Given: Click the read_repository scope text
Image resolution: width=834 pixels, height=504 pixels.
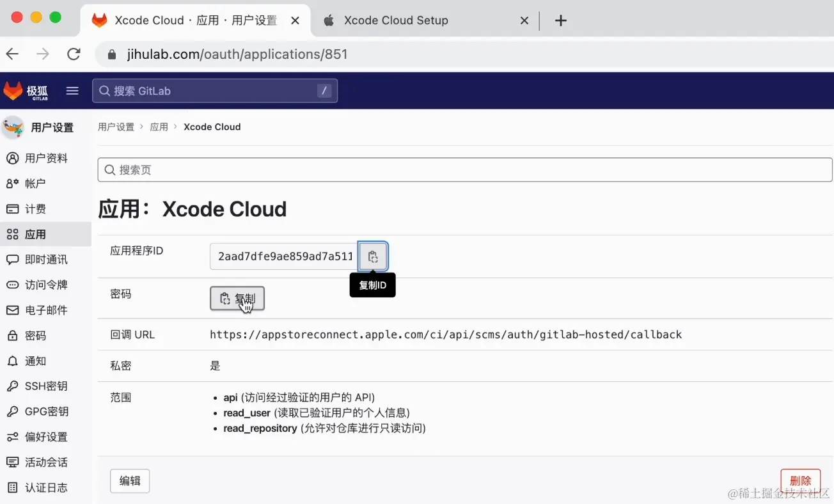Looking at the screenshot, I should [260, 429].
